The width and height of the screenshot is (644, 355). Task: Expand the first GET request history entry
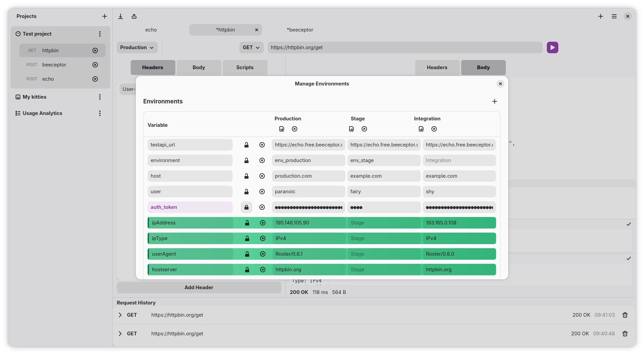tap(120, 315)
